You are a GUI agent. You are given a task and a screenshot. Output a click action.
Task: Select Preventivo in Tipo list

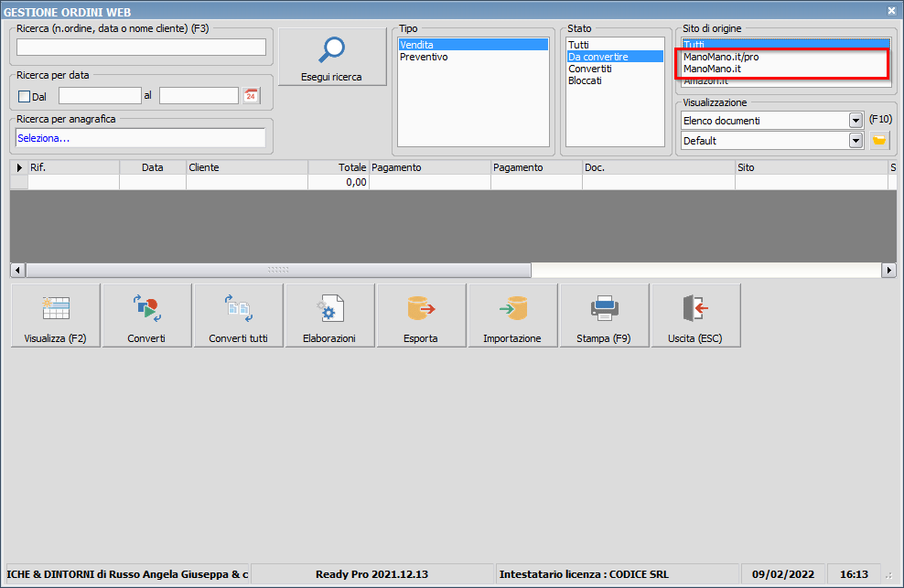pos(473,57)
